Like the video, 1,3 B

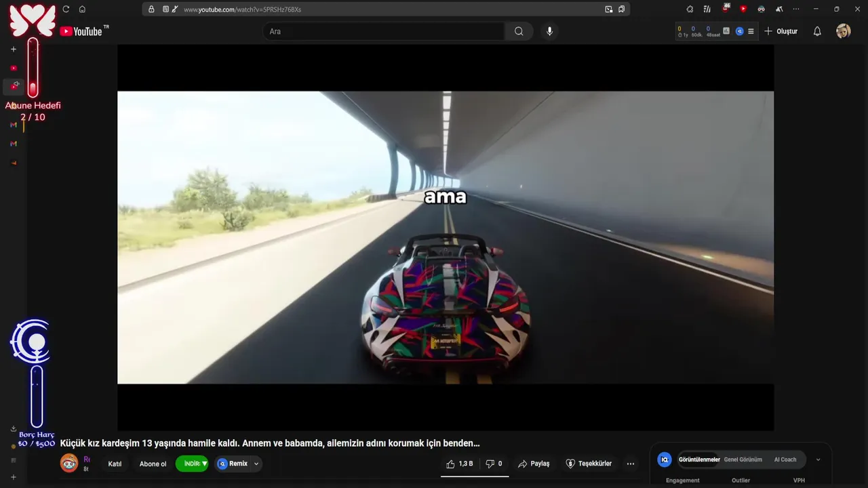[460, 464]
